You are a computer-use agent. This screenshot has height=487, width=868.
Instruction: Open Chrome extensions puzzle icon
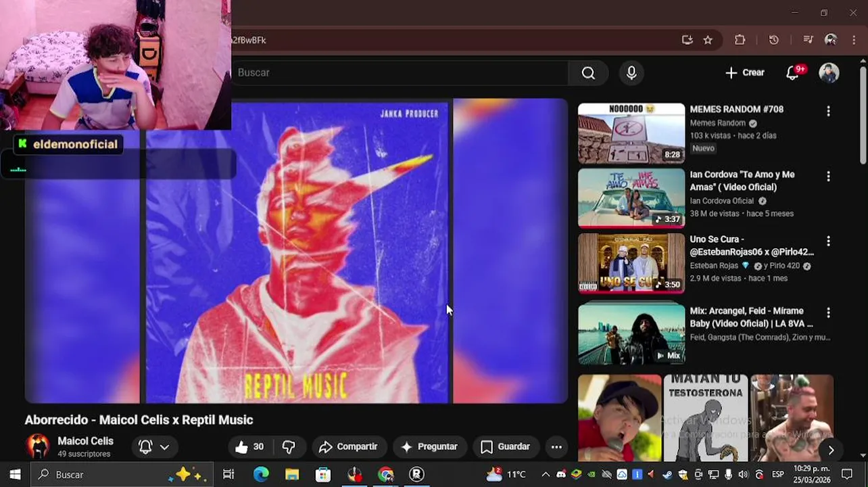coord(740,40)
